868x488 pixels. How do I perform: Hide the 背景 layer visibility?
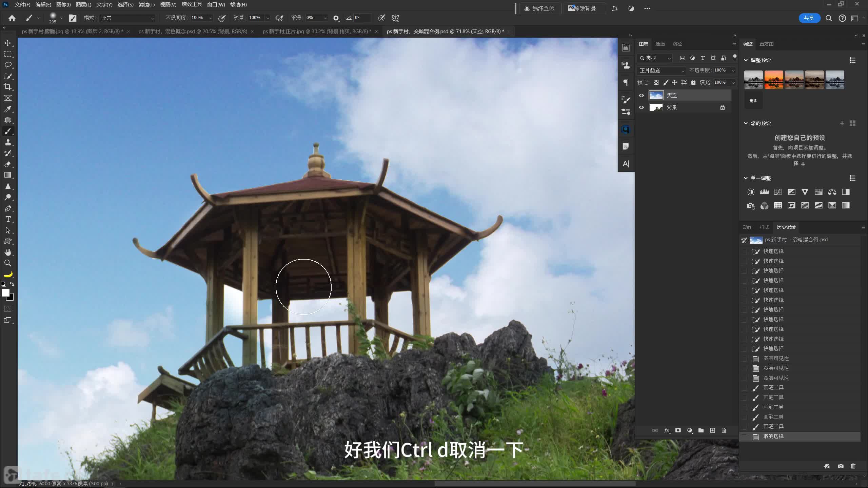pyautogui.click(x=641, y=107)
